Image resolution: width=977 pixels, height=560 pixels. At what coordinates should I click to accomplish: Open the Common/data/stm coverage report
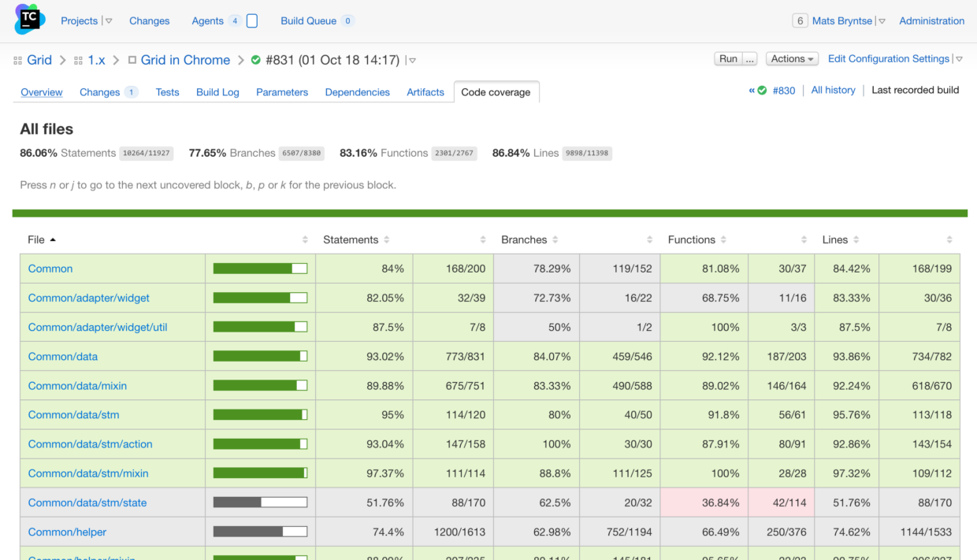point(74,414)
